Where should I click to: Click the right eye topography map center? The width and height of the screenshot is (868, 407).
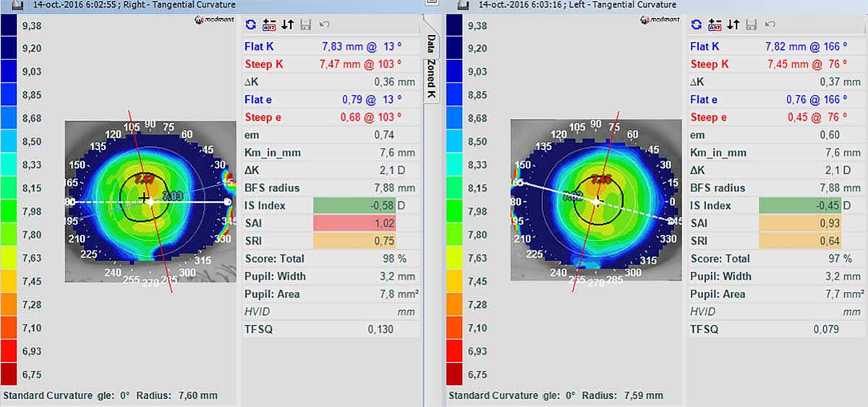tap(150, 201)
